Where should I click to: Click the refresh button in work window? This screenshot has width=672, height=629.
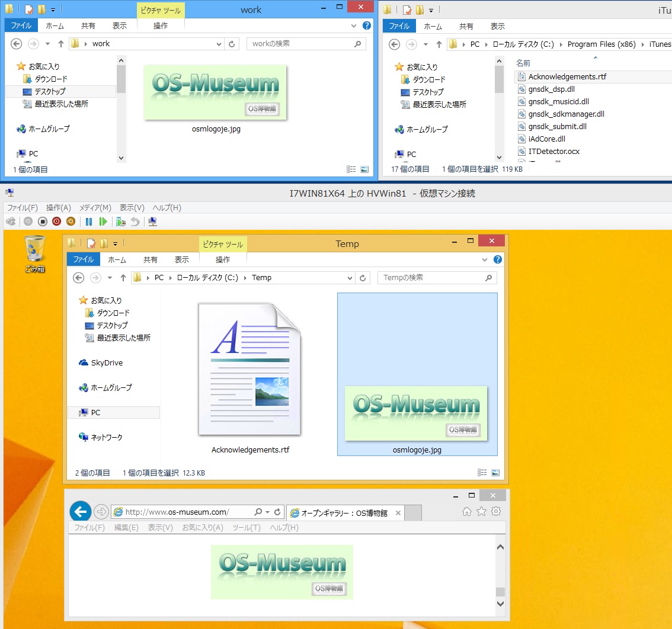[x=232, y=44]
